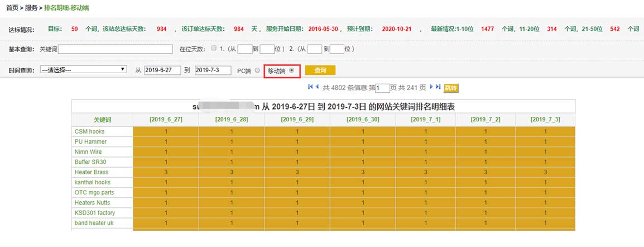The width and height of the screenshot is (644, 247).
Task: Click the [2019_6_27] column header
Action: (166, 120)
